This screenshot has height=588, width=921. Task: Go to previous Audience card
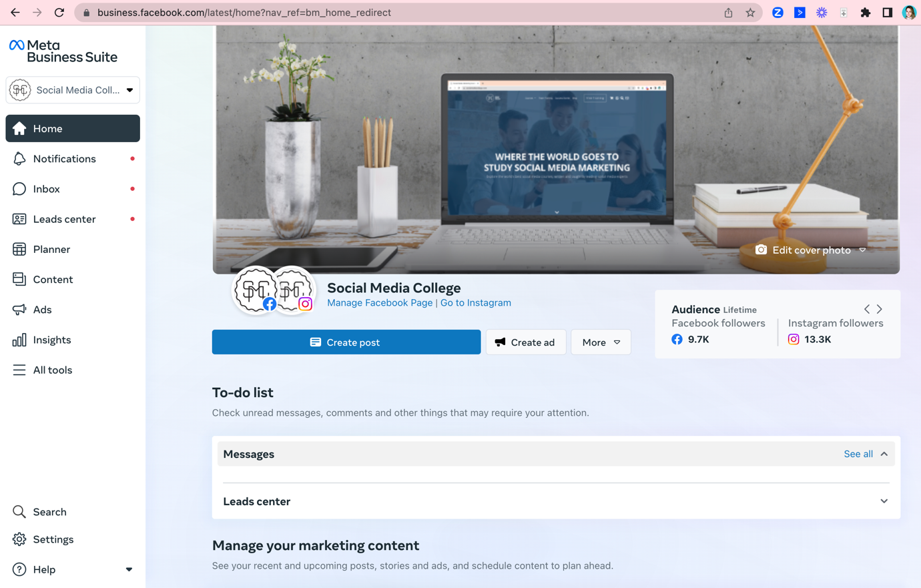[867, 309]
